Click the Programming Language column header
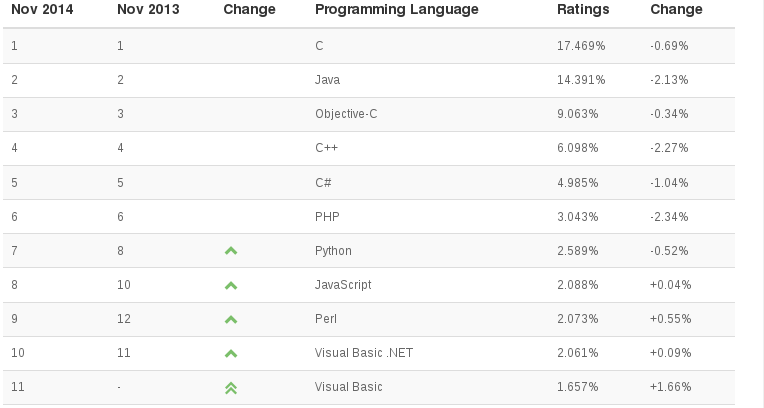The image size is (764, 408). coord(397,9)
